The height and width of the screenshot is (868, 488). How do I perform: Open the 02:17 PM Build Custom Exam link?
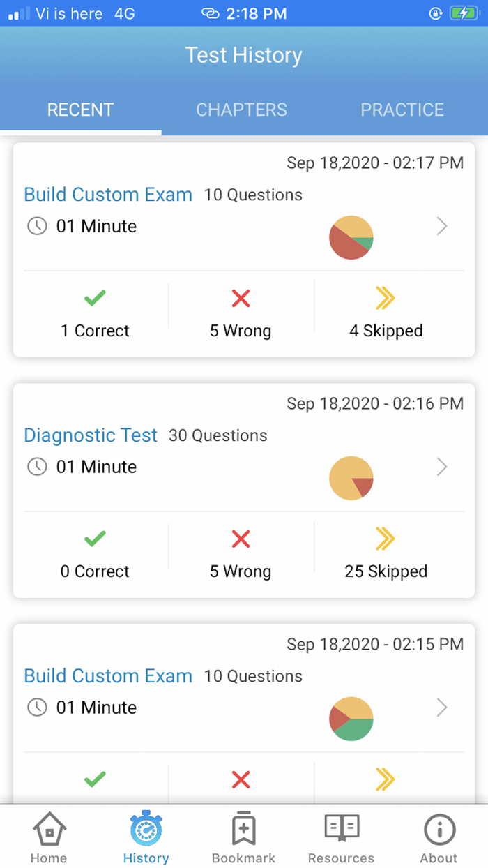108,195
